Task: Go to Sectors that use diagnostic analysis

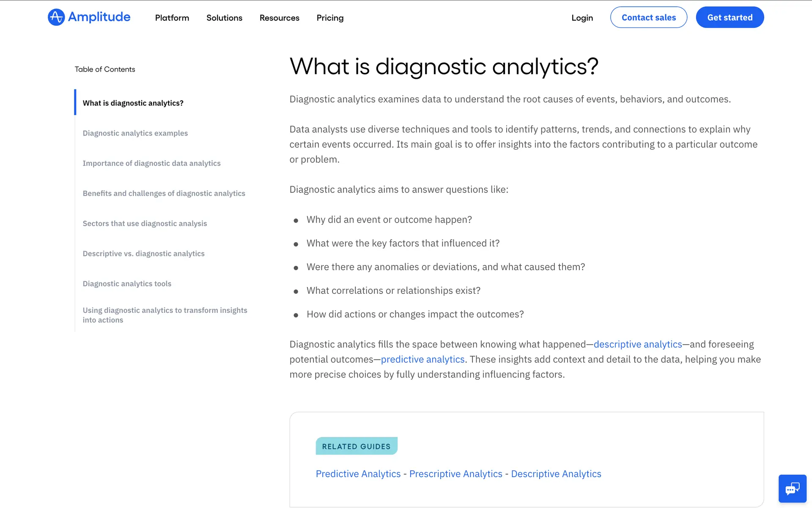Action: tap(145, 223)
